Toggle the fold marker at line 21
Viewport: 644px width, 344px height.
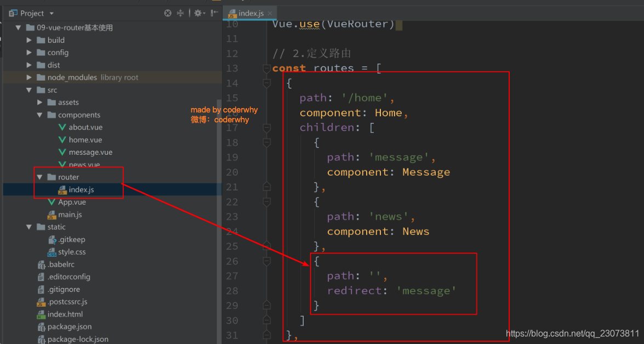267,187
